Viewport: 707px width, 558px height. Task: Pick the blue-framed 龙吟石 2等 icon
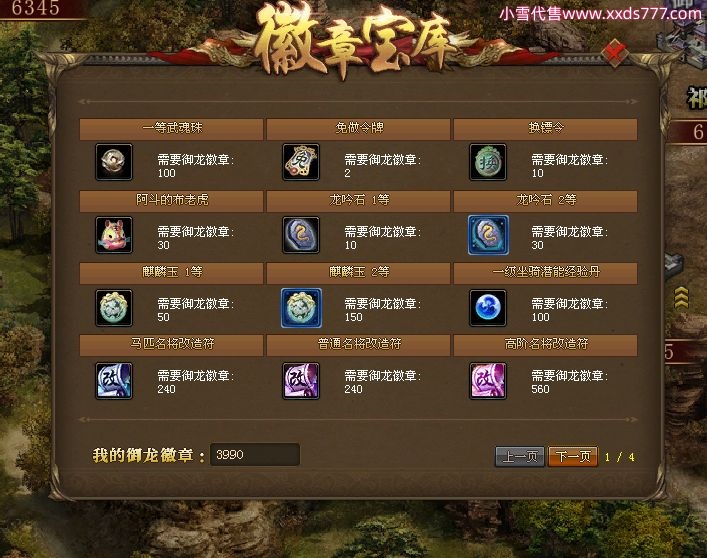pos(488,235)
